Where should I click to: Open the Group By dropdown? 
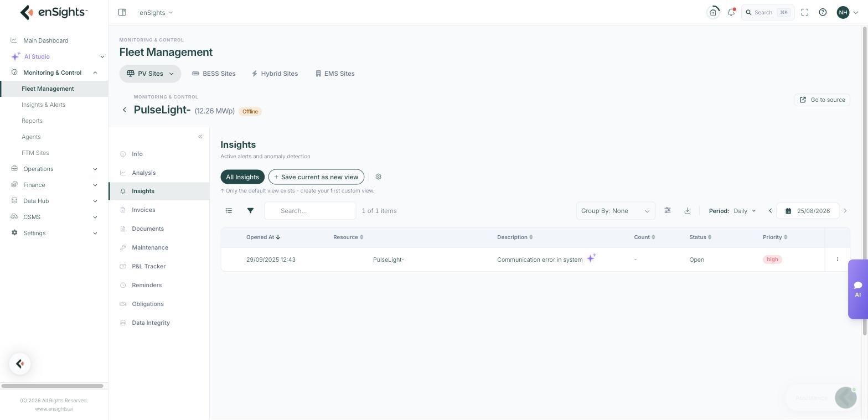(616, 211)
